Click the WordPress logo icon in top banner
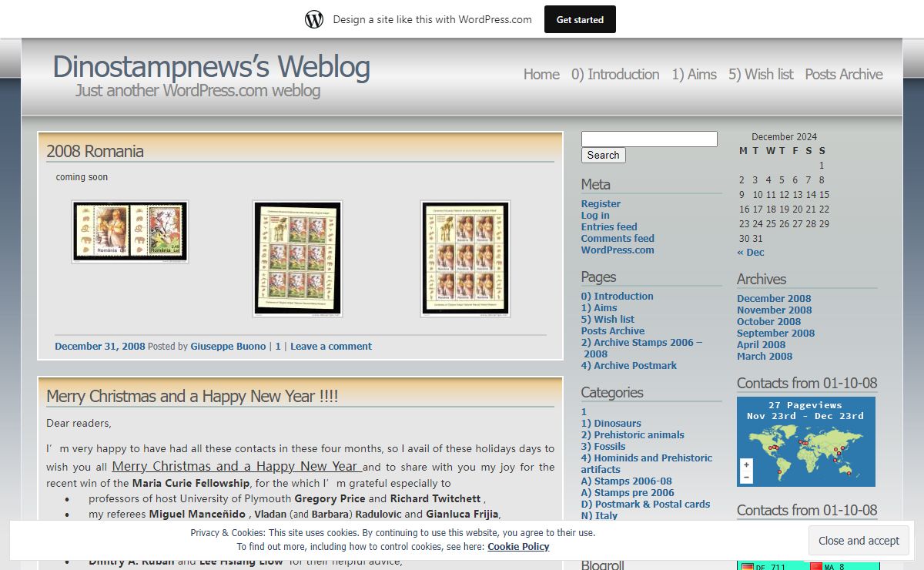 pyautogui.click(x=314, y=20)
